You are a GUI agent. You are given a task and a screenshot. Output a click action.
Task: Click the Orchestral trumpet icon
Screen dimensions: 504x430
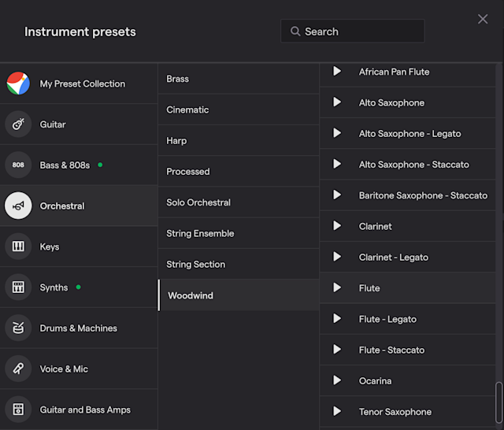click(x=18, y=206)
